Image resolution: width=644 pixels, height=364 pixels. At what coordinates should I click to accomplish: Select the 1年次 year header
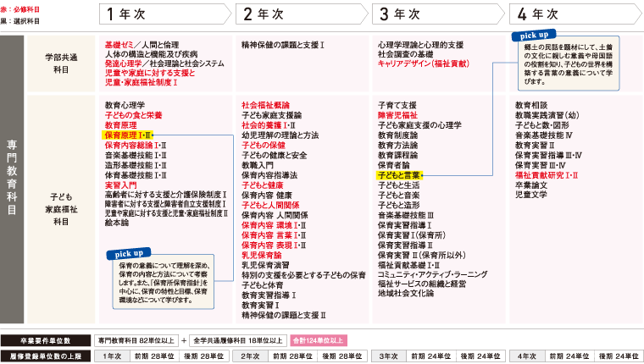[165, 14]
